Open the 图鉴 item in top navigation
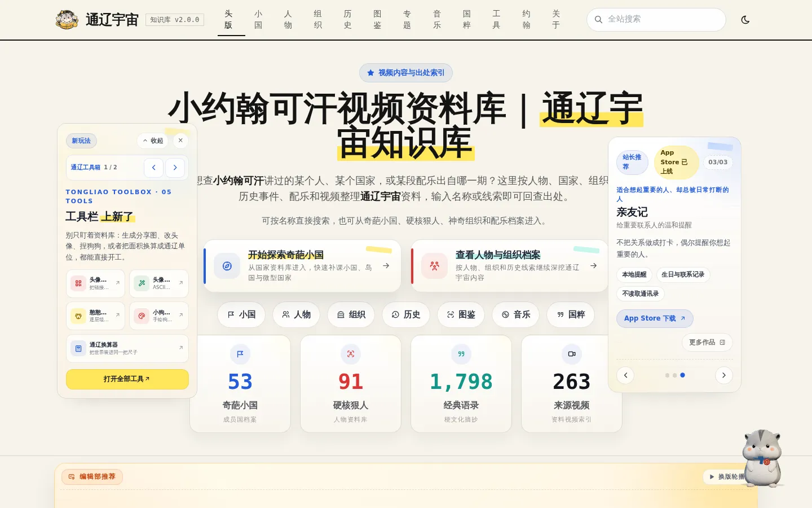The height and width of the screenshot is (508, 812). (377, 20)
